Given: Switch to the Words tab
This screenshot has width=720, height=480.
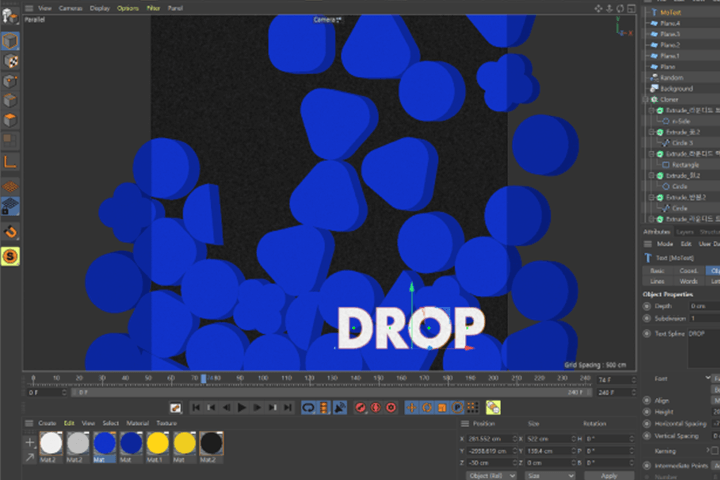Looking at the screenshot, I should (x=688, y=281).
